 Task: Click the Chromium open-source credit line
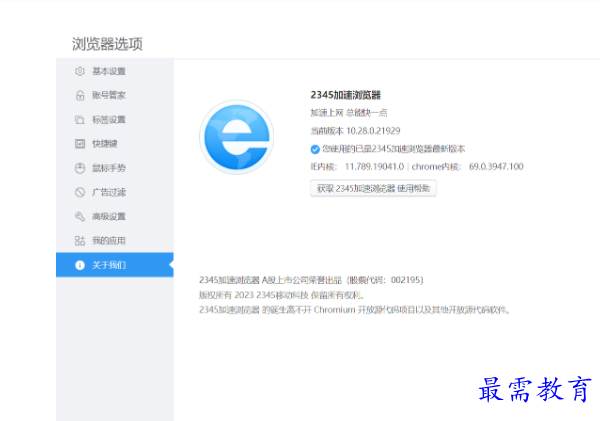(354, 310)
